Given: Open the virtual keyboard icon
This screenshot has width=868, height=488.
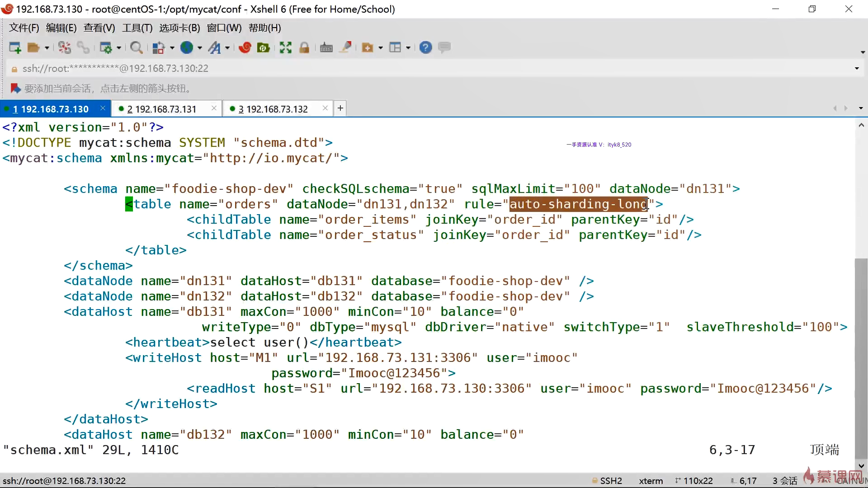Looking at the screenshot, I should pyautogui.click(x=326, y=47).
